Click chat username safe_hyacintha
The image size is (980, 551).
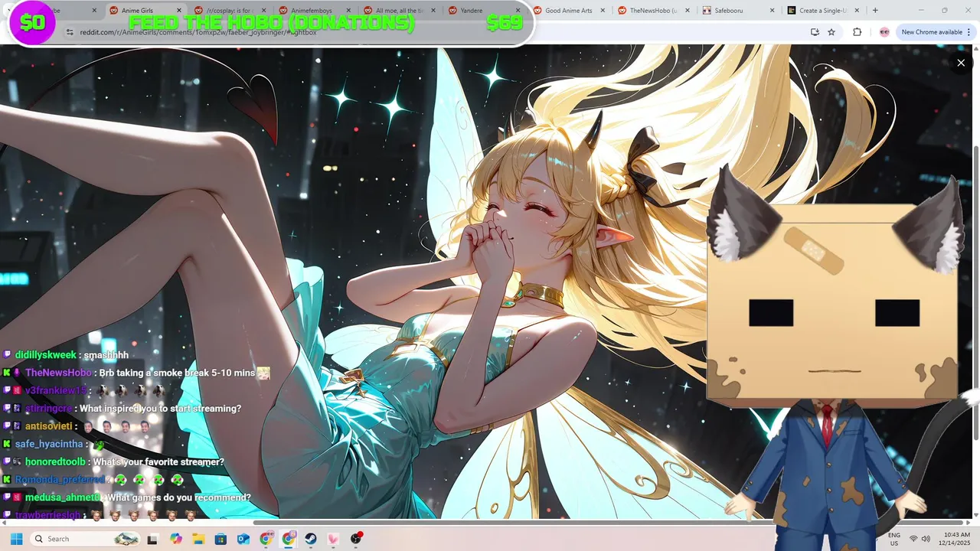pyautogui.click(x=49, y=444)
